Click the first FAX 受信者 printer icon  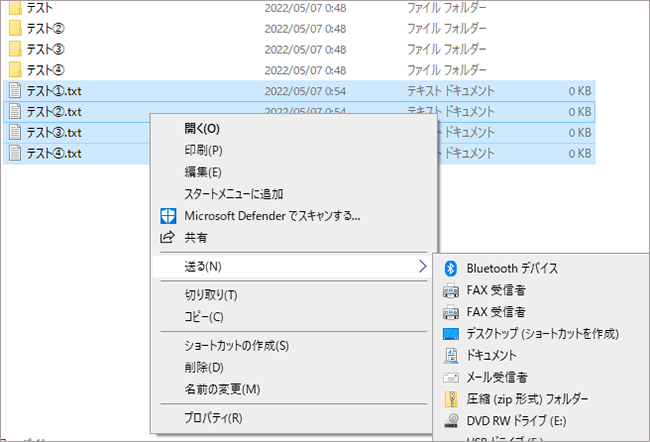coord(451,291)
